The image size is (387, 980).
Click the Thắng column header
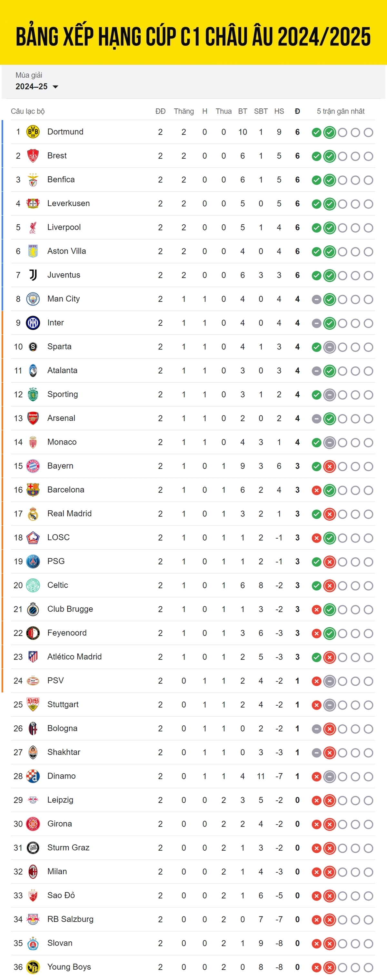(184, 111)
